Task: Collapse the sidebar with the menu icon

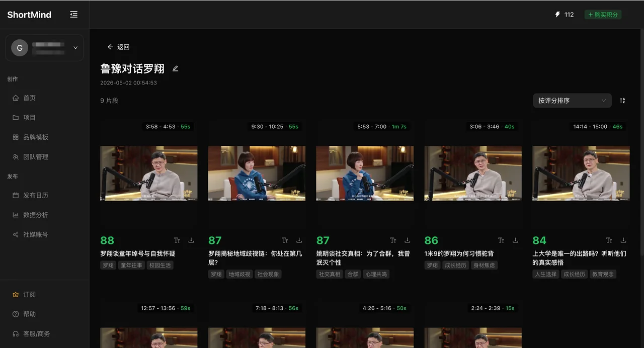Action: point(74,15)
